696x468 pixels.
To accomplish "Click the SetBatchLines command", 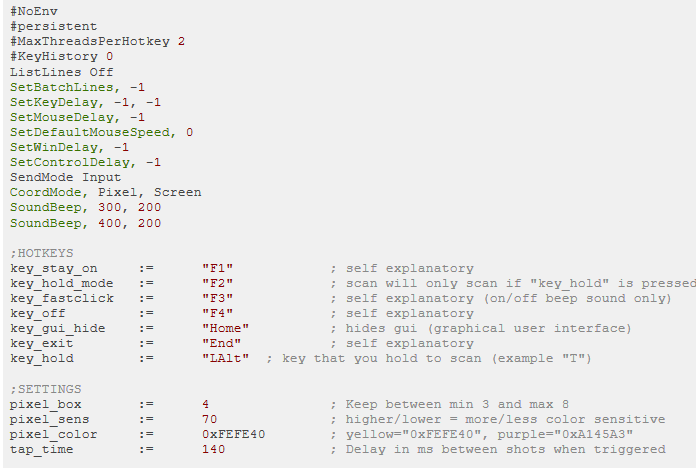I will click(x=62, y=87).
